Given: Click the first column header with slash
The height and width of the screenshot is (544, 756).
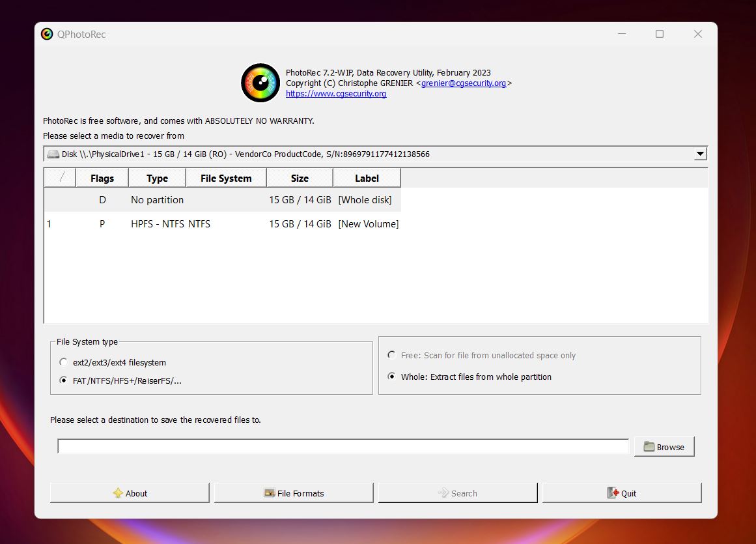Looking at the screenshot, I should coord(61,178).
